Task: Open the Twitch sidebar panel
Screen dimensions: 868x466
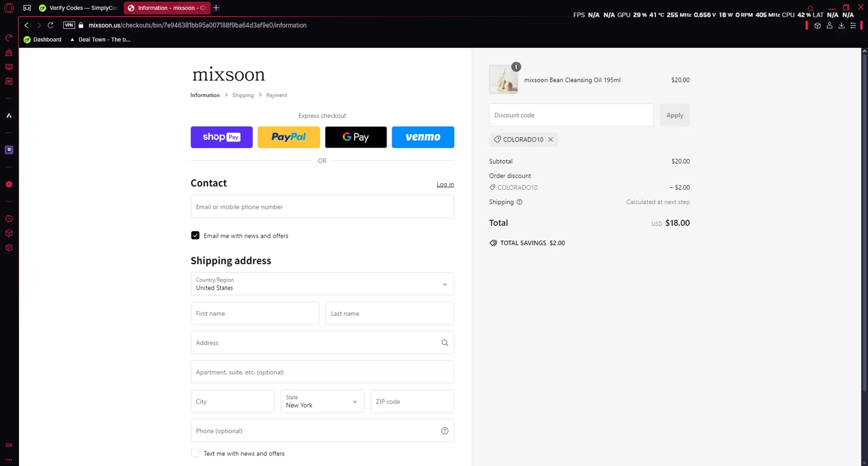Action: tap(9, 150)
